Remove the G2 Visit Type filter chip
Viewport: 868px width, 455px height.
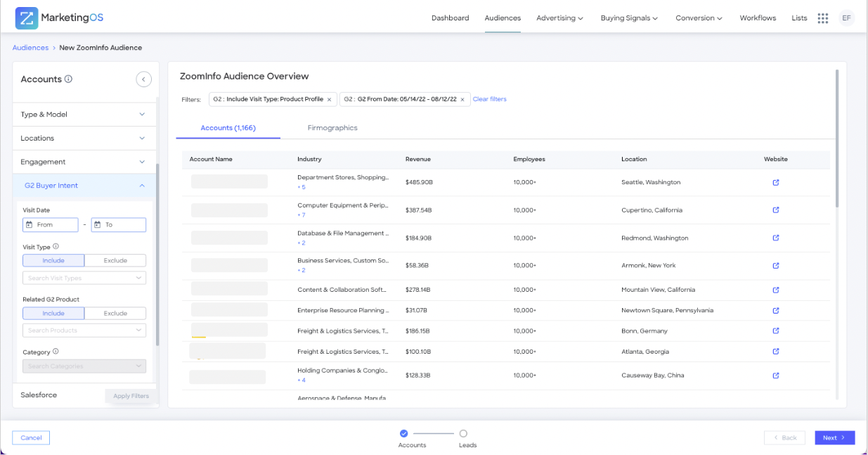pyautogui.click(x=329, y=100)
